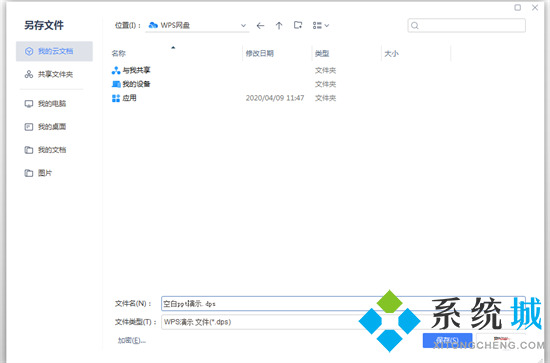Select 我的桌面 in the sidebar
The width and height of the screenshot is (550, 363).
[x=54, y=127]
